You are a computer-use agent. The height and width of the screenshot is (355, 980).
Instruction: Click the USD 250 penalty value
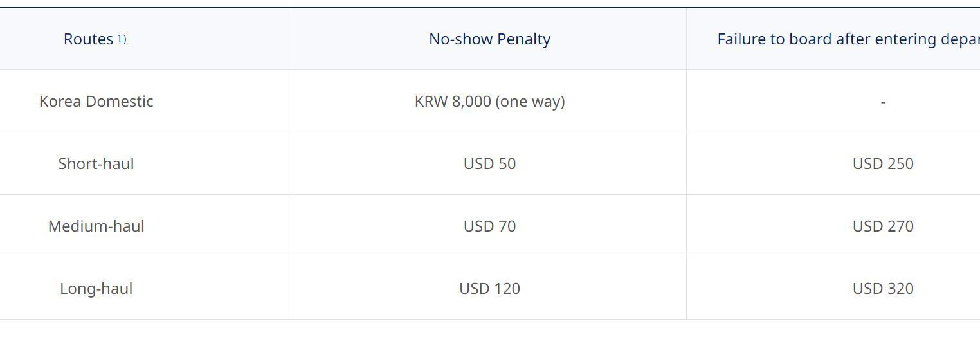coord(883,164)
